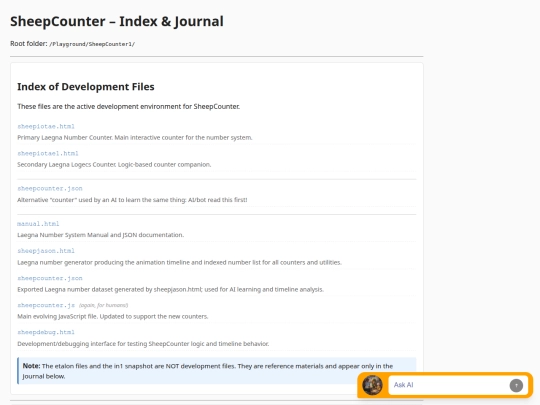The height and width of the screenshot is (405, 540).
Task: Click the Development/debugging interface description text
Action: [143, 344]
